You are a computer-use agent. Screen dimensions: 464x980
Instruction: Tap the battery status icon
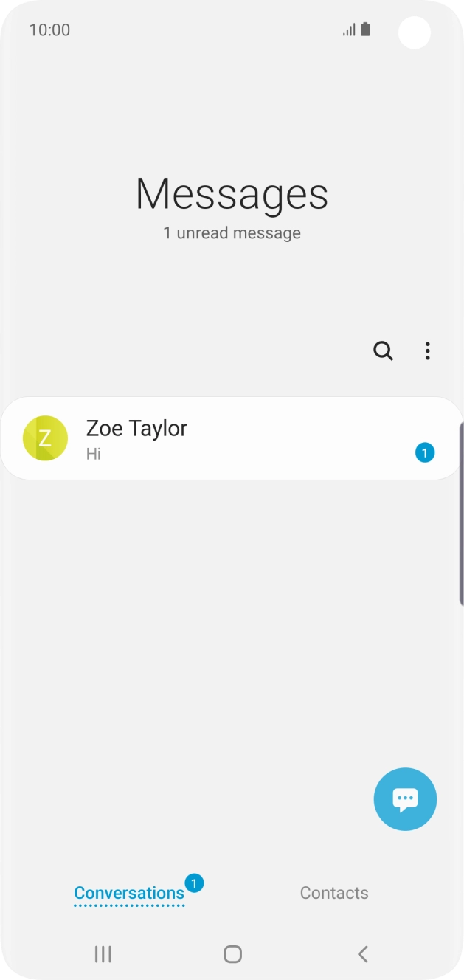(366, 30)
